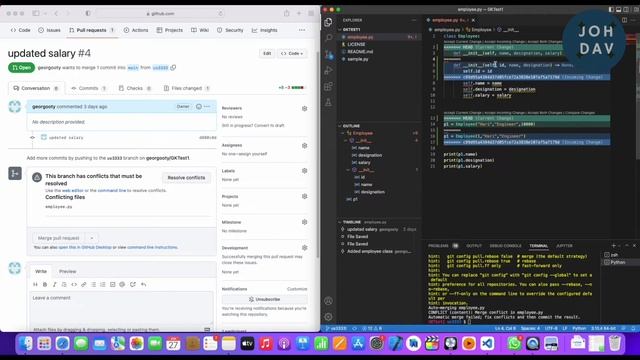Screen dimensions: 640x360
Task: Click the Milestone gear icon
Action: 304,222
